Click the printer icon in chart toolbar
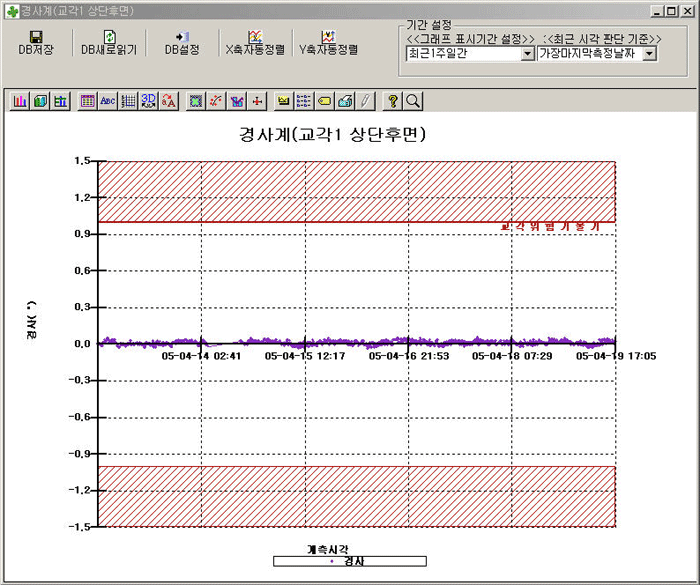 tap(345, 101)
